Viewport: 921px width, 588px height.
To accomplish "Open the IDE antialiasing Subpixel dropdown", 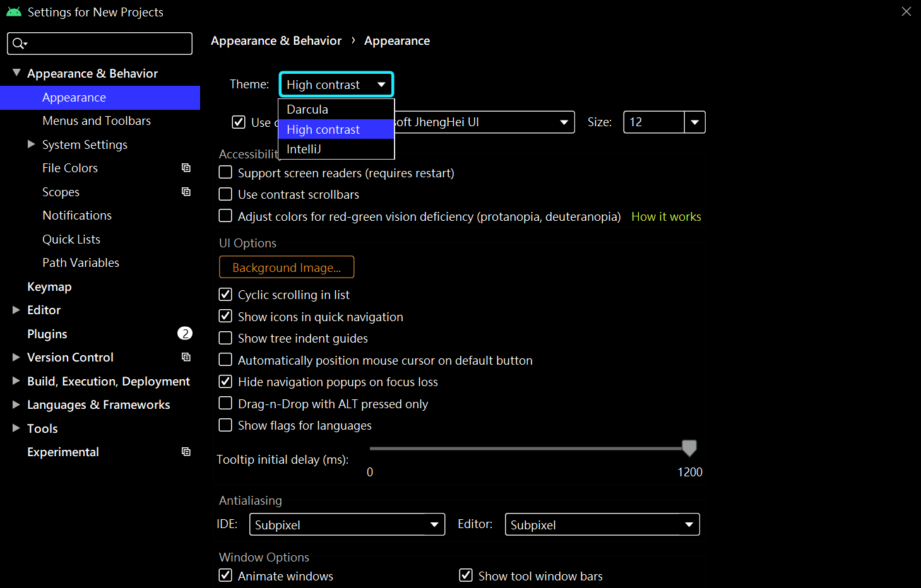I will (x=347, y=524).
